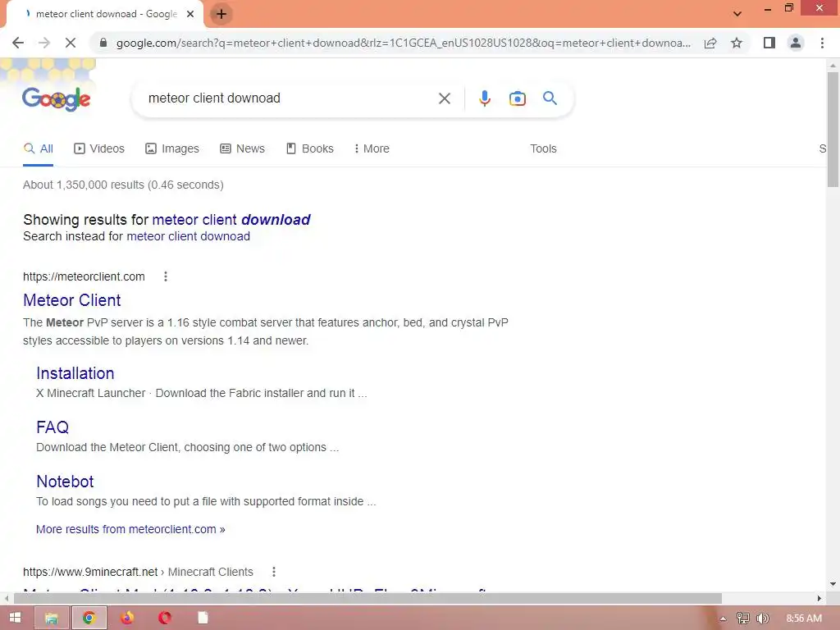Click the Chrome taskbar icon
The width and height of the screenshot is (840, 630).
pos(89,619)
